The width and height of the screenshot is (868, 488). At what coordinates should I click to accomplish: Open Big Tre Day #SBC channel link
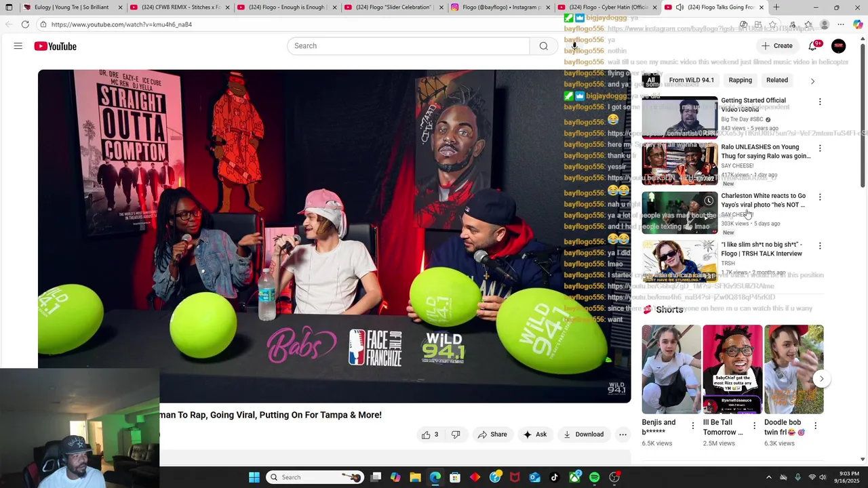pyautogui.click(x=742, y=119)
